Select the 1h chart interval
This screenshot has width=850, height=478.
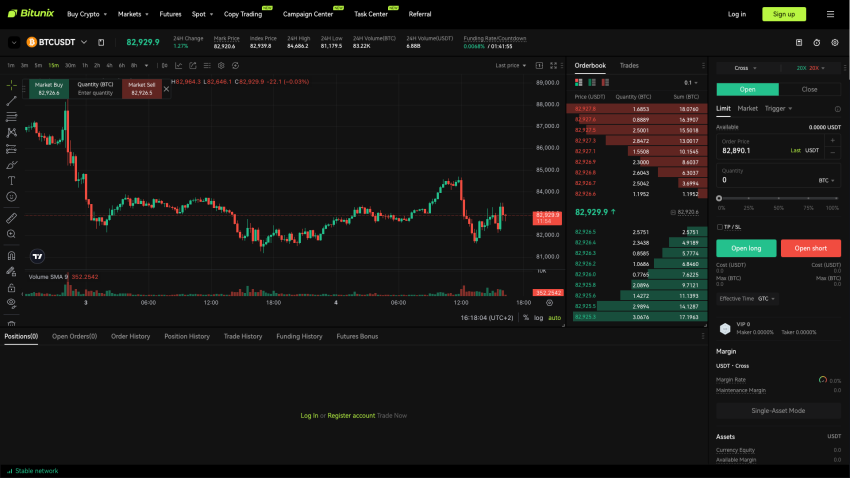point(85,66)
